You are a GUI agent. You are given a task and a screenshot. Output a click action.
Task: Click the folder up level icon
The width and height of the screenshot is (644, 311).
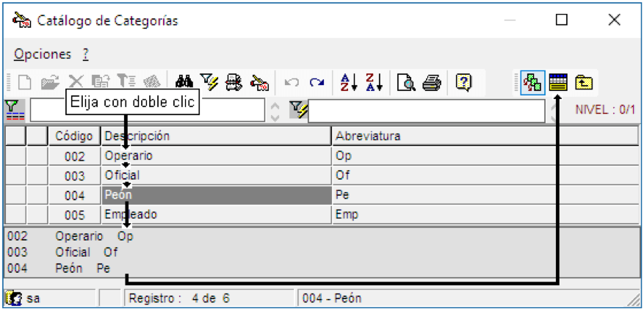(583, 82)
